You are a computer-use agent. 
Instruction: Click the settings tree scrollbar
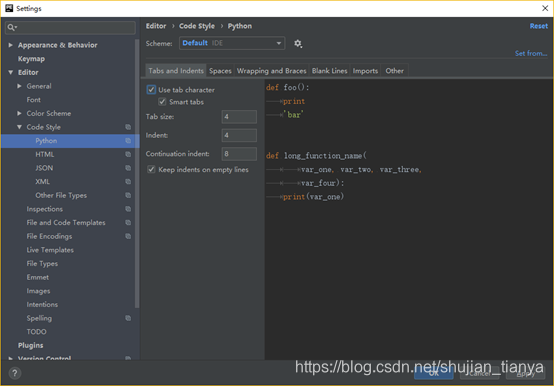(x=137, y=173)
